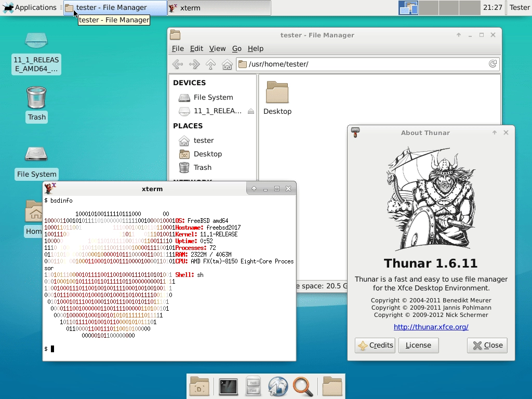Launch web browser from the dock

click(278, 386)
